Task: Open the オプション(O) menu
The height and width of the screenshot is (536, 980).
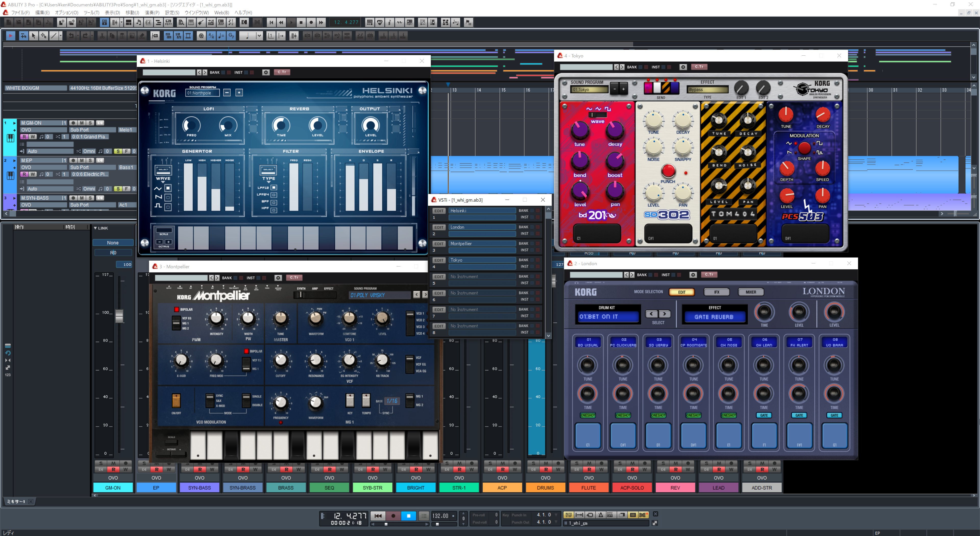Action: pyautogui.click(x=67, y=13)
